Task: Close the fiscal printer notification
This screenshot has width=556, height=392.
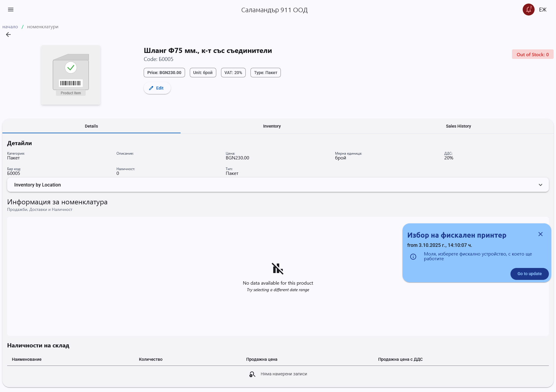Action: (x=540, y=234)
